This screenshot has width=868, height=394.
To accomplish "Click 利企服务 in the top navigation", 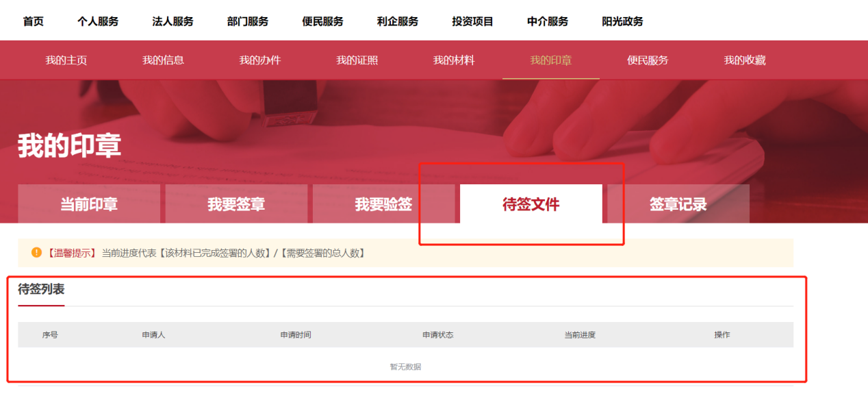I will (398, 21).
